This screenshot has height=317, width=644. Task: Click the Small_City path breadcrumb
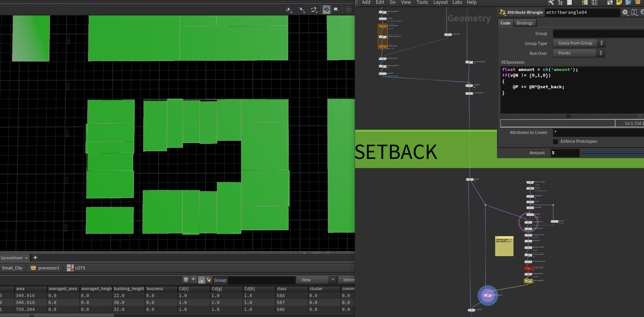[12, 268]
